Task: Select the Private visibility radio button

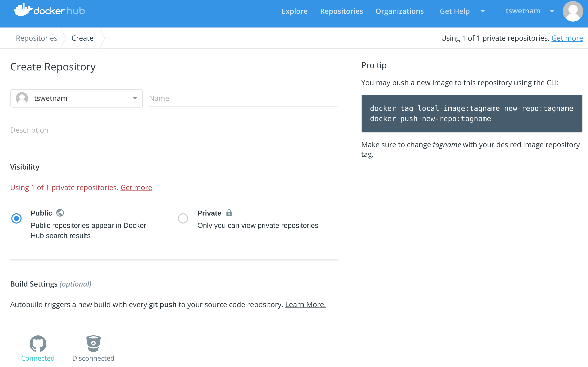Action: [183, 218]
